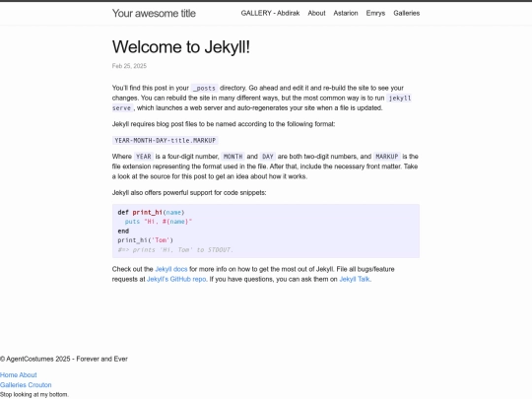Click the inline DAY code word
Image resolution: width=532 pixels, height=399 pixels.
(268, 157)
